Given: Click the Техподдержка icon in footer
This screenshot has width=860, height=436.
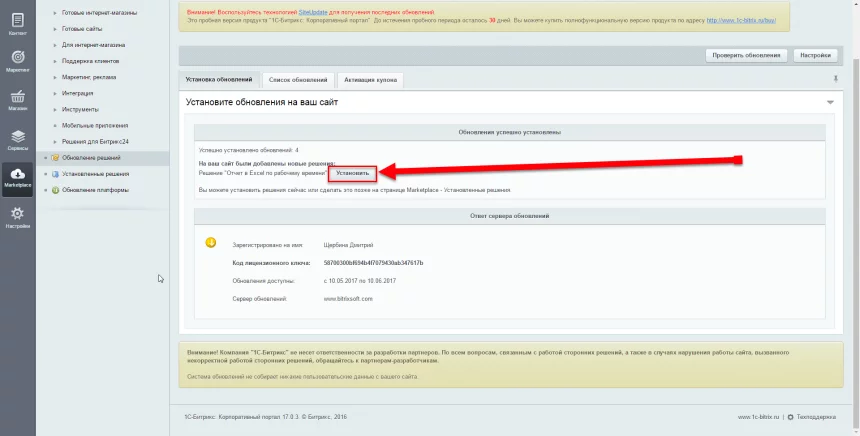Looking at the screenshot, I should coord(790,417).
